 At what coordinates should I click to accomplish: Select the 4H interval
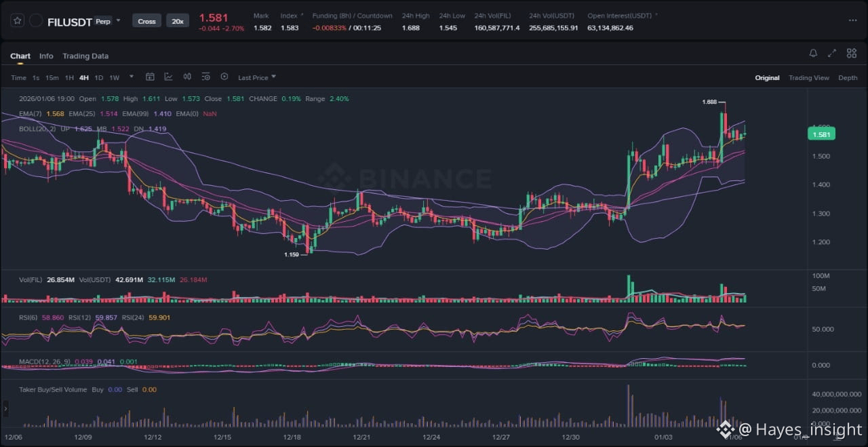(x=84, y=77)
